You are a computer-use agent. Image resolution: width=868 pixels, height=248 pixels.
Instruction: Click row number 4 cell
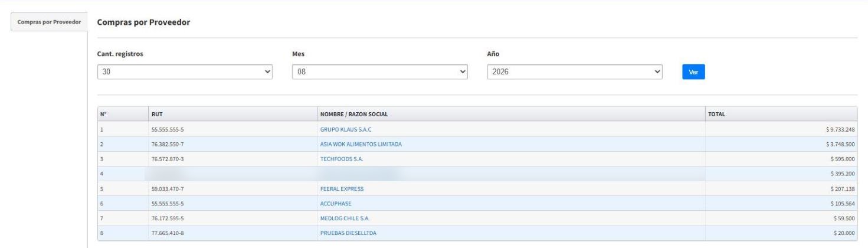coord(122,174)
